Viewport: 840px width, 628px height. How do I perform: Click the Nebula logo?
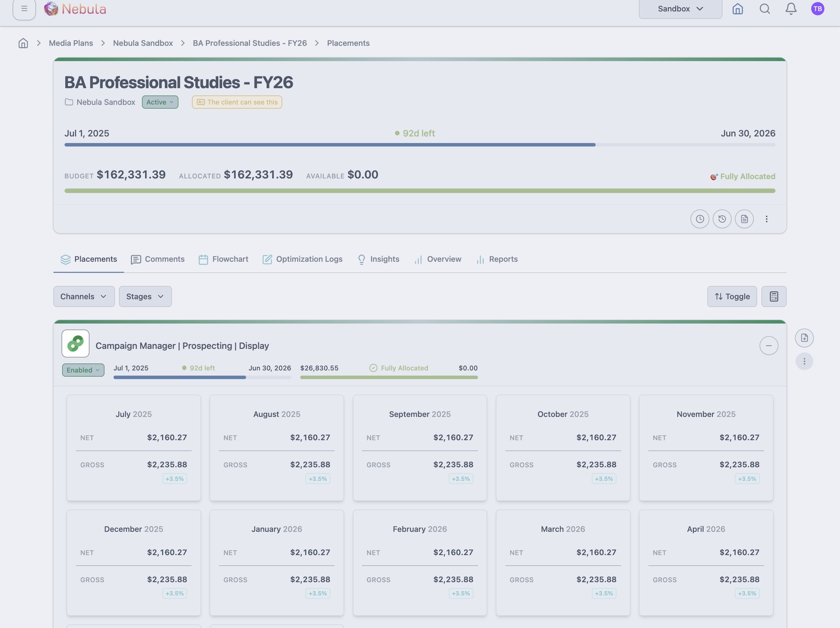click(75, 8)
